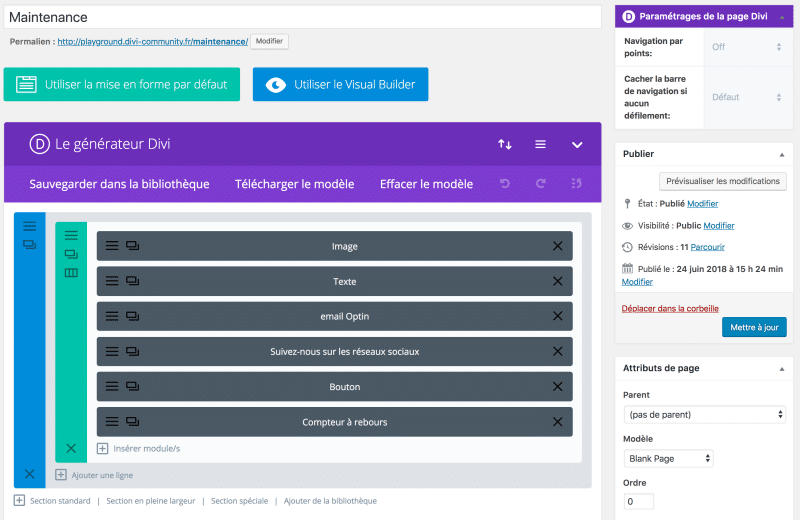Click the undo icon in Divi builder

pos(505,184)
